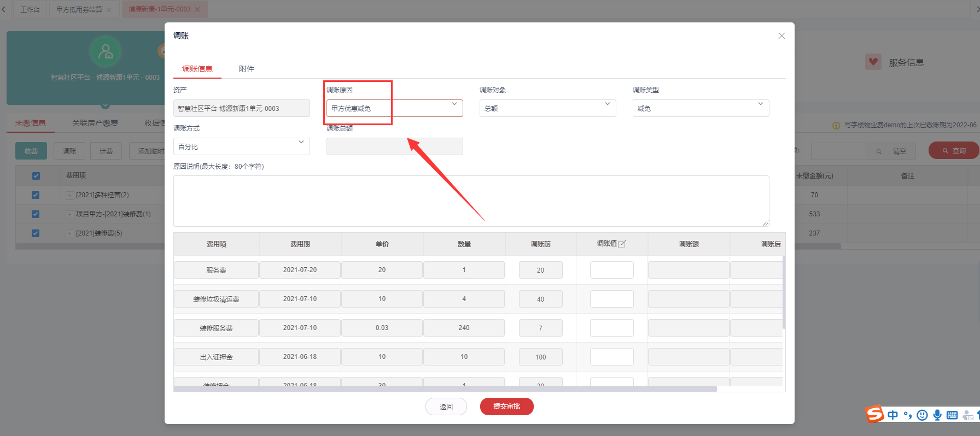
Task: Click the 清空 button
Action: (x=900, y=151)
